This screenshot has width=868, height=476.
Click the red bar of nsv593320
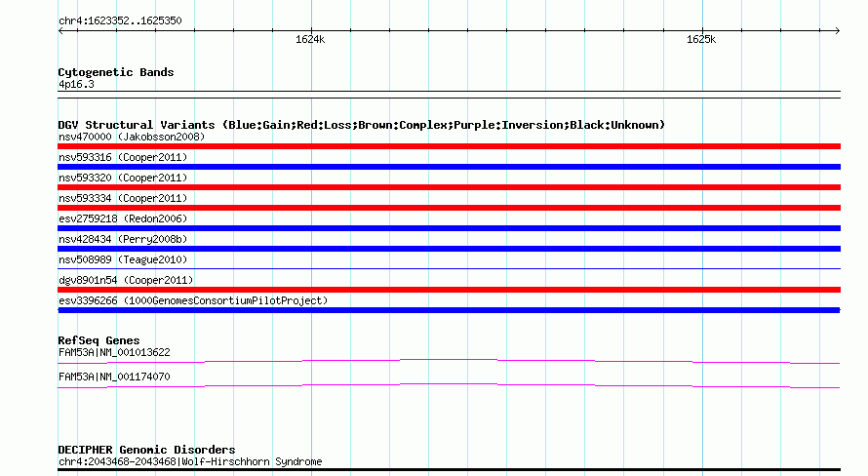pos(449,187)
